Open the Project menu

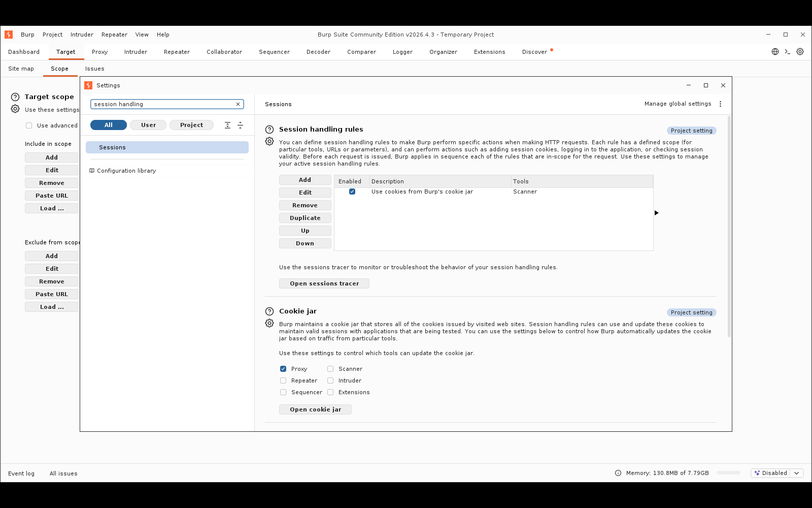52,35
